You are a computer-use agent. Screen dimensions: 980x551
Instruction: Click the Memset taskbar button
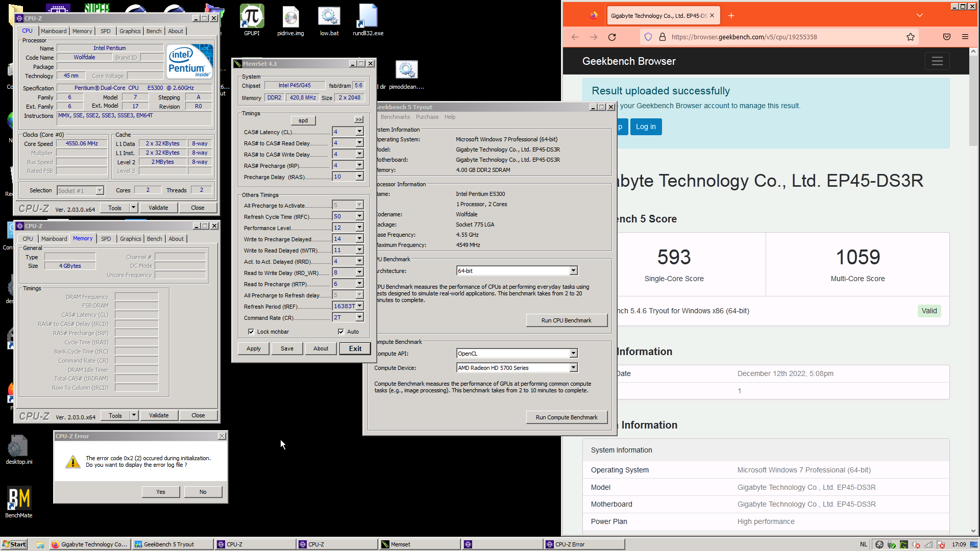tap(420, 544)
